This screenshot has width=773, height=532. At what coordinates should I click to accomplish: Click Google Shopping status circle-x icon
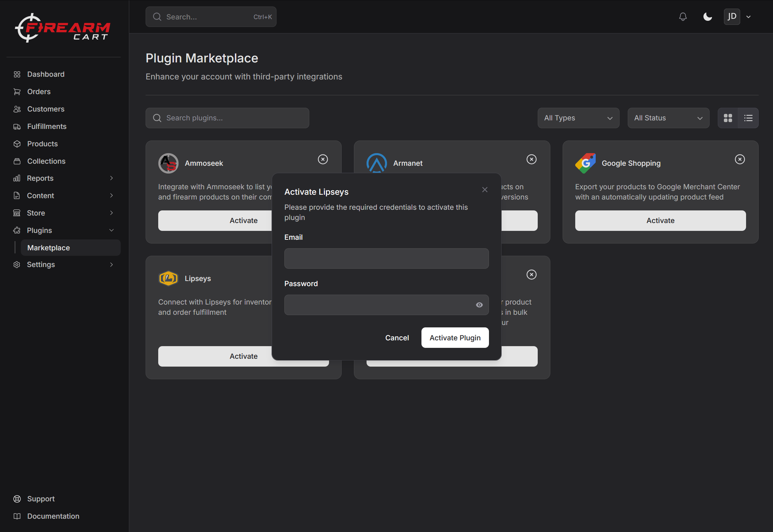point(740,159)
